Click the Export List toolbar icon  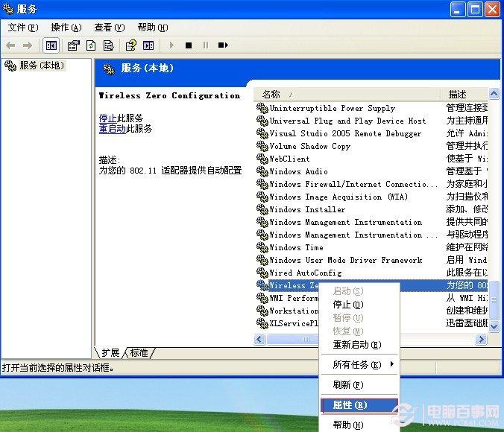coord(108,45)
